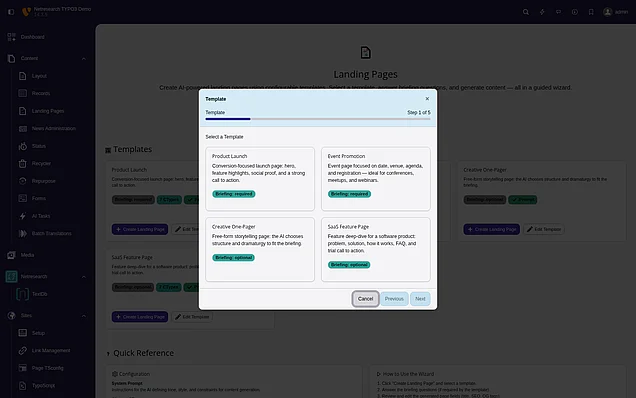Image resolution: width=636 pixels, height=398 pixels.
Task: Click Create Landing Page under SaaS Feature Page
Action: (140, 317)
